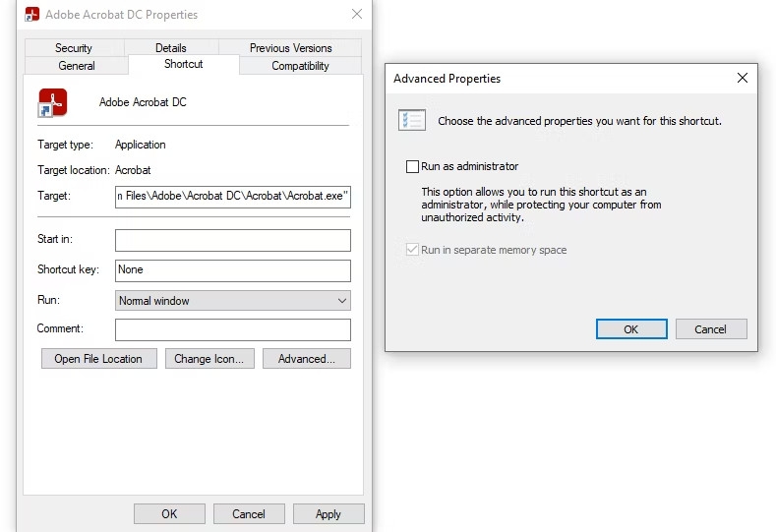The width and height of the screenshot is (776, 532).
Task: Select the Previous Versions tab
Action: (x=290, y=48)
